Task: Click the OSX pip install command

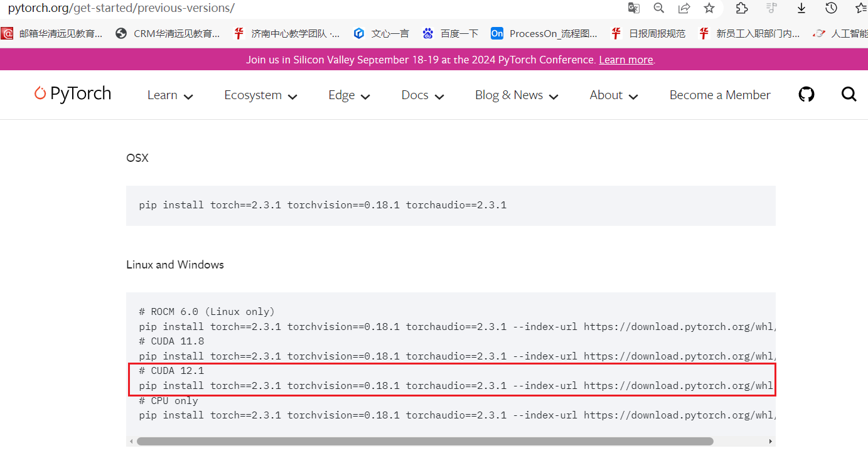Action: 323,205
